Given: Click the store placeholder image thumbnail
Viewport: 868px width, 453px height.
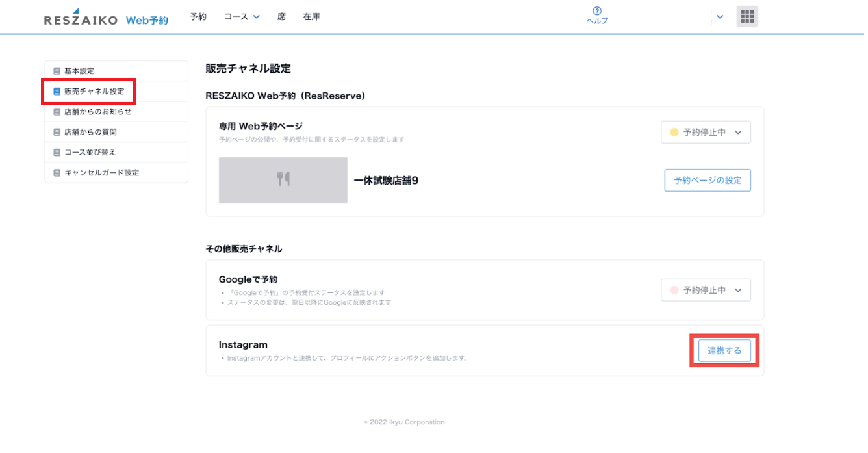Looking at the screenshot, I should 283,180.
